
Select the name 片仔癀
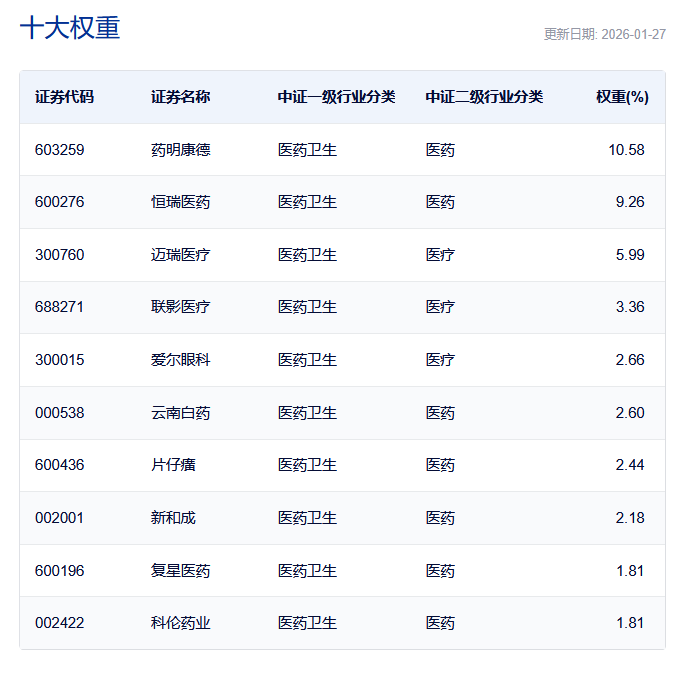coord(173,465)
